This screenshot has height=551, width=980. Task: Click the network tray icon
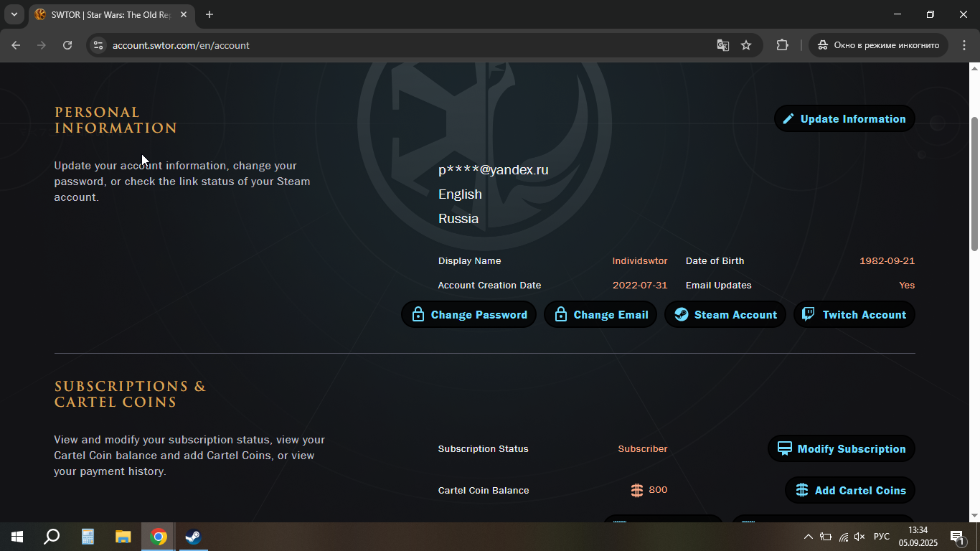pos(843,537)
